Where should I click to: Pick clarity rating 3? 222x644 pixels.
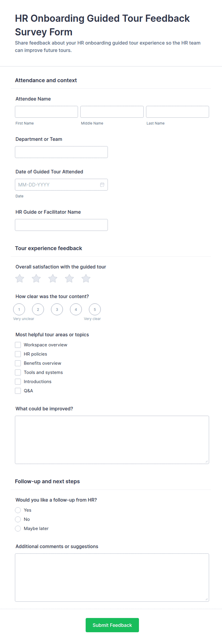pyautogui.click(x=57, y=309)
